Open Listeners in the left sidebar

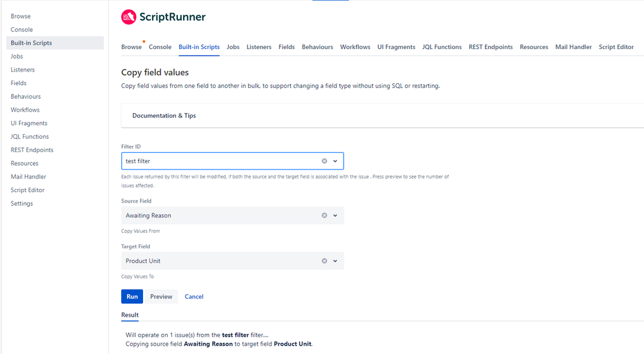pos(23,70)
